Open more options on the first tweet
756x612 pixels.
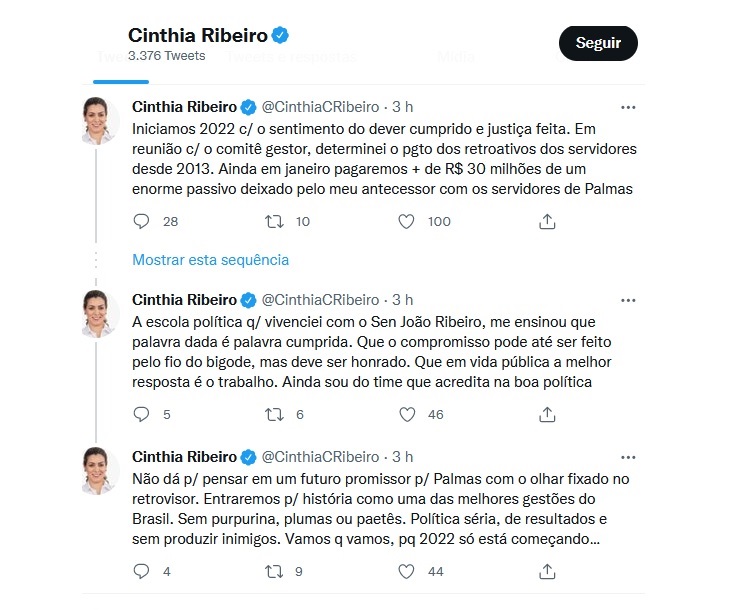tap(628, 107)
